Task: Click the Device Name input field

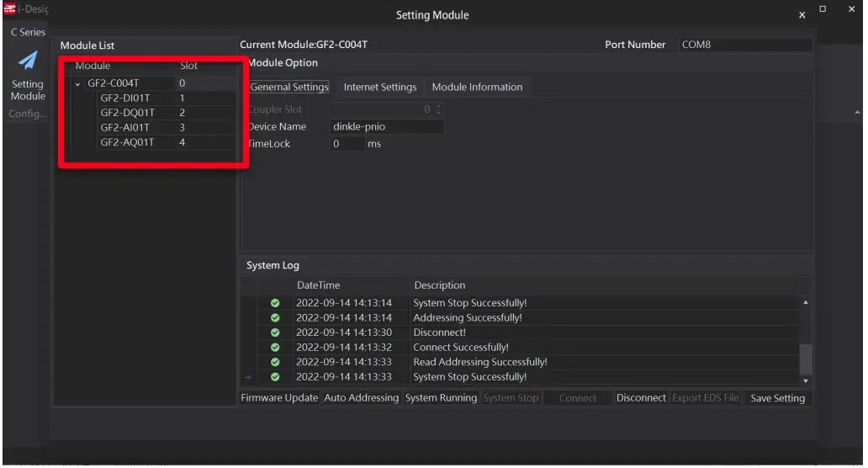Action: click(386, 127)
